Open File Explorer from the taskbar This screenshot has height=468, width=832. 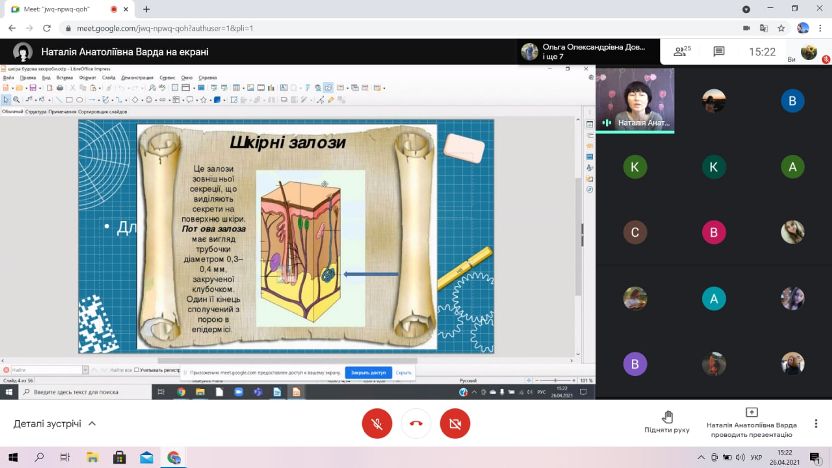click(94, 457)
